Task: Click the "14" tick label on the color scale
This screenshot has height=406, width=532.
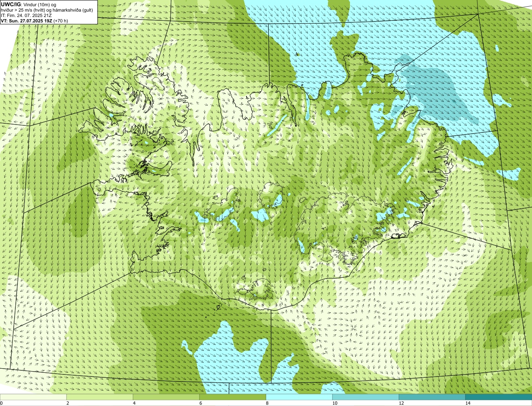Action: pos(468,403)
